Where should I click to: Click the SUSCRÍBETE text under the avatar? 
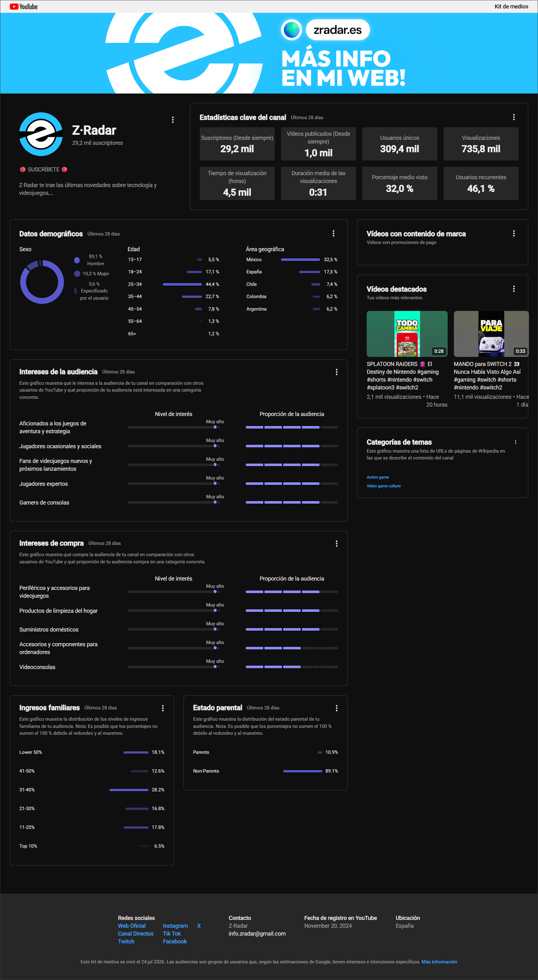coord(43,169)
